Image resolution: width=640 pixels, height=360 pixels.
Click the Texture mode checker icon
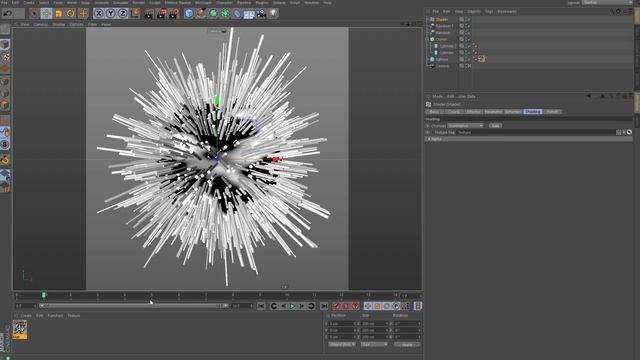click(x=5, y=57)
